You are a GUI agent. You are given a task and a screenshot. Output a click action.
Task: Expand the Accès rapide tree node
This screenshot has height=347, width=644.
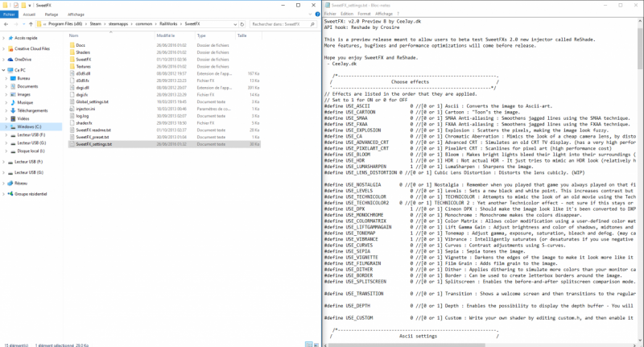tap(4, 38)
